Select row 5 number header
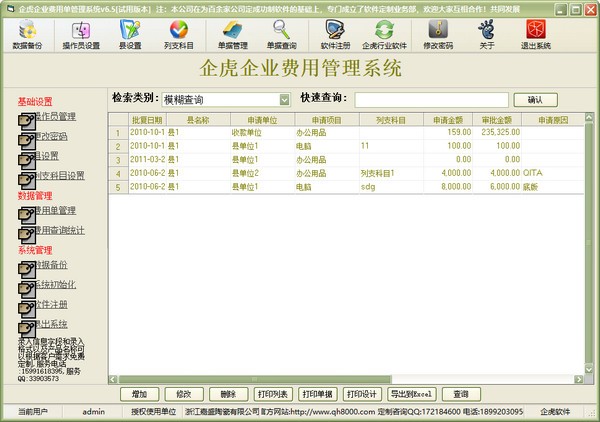 (118, 187)
